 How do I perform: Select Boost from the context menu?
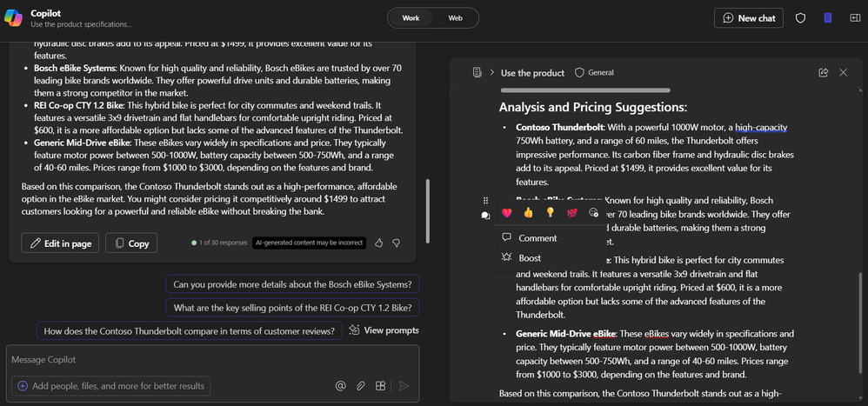pos(549,258)
